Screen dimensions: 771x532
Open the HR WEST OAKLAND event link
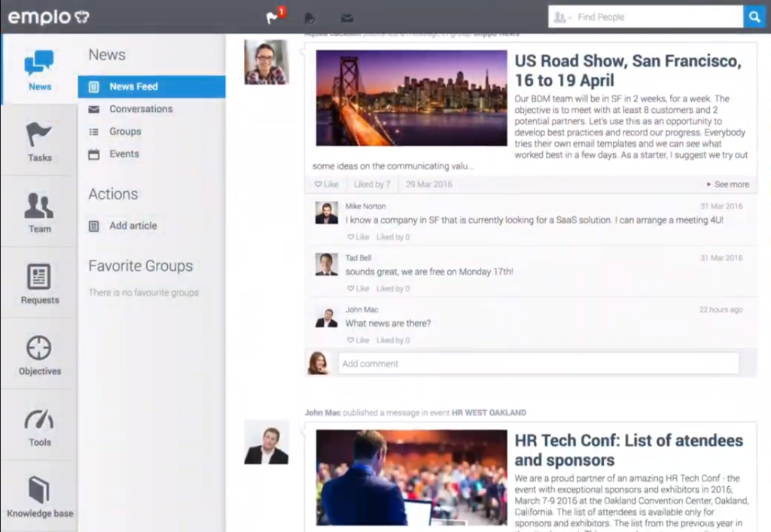(489, 412)
